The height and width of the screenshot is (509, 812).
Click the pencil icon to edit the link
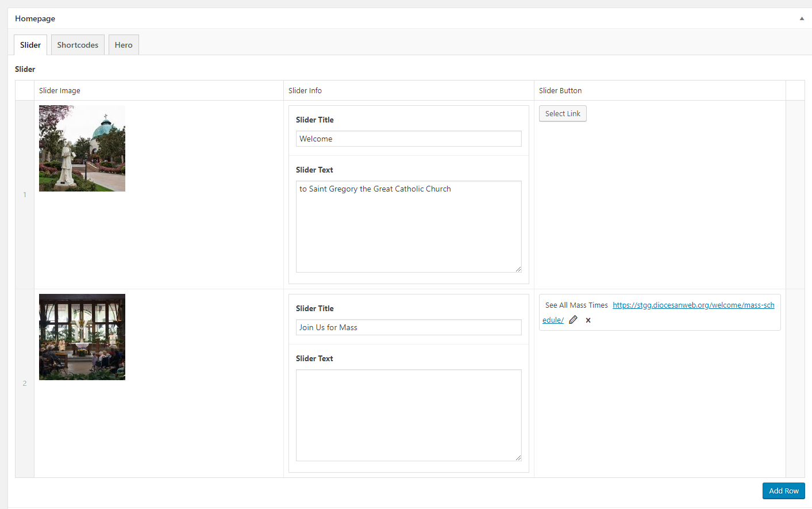pyautogui.click(x=573, y=320)
